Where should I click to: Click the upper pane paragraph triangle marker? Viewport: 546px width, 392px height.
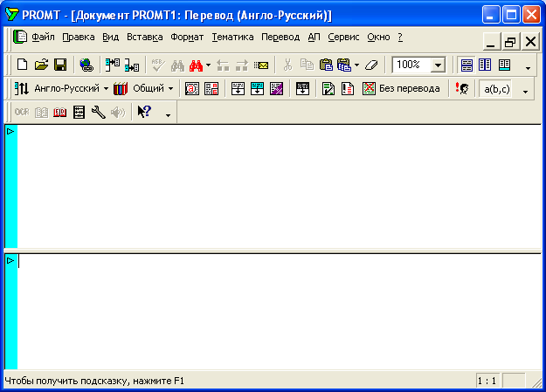10,131
